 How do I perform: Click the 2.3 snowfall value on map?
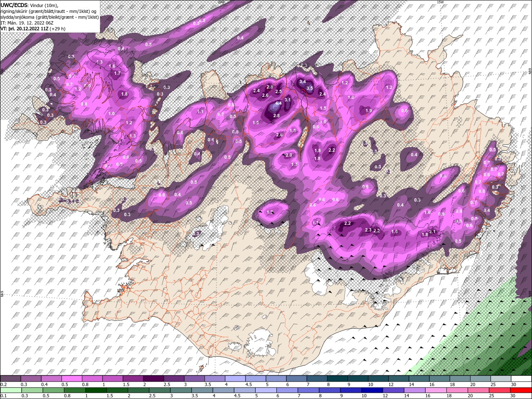tap(368, 230)
